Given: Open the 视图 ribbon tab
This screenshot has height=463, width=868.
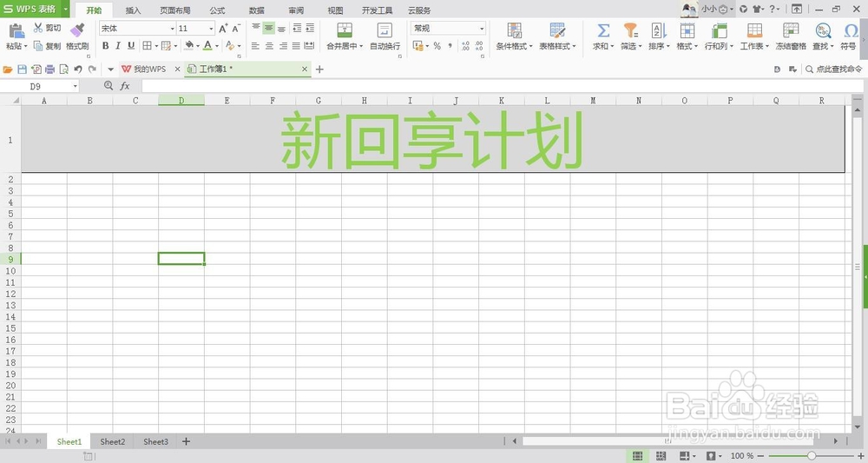Looking at the screenshot, I should pyautogui.click(x=335, y=10).
